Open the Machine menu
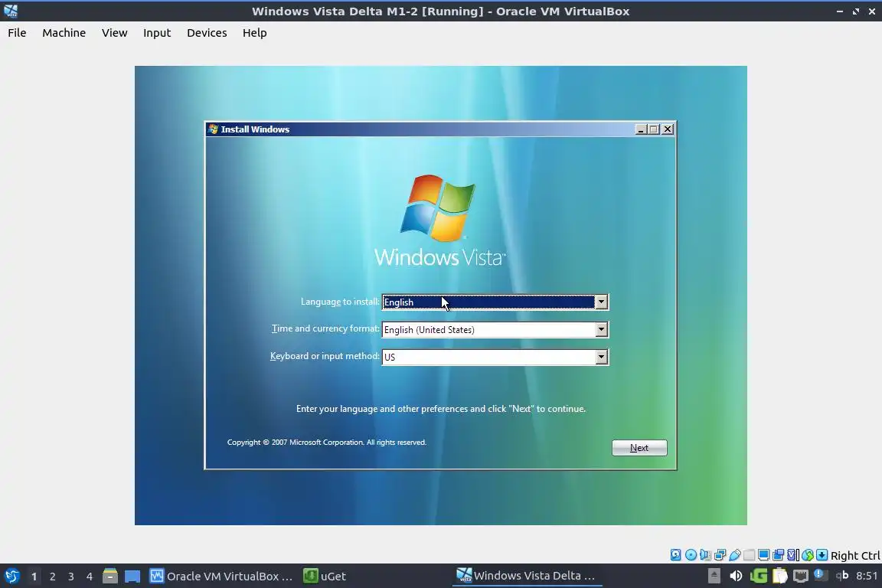This screenshot has width=882, height=588. pos(64,33)
